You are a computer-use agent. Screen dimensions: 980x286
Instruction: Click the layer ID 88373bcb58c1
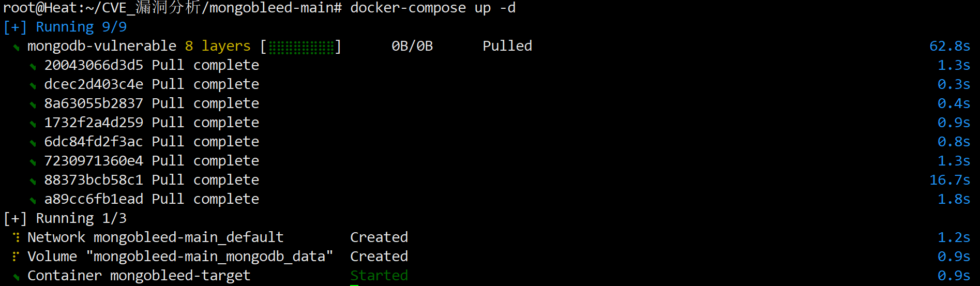[x=94, y=180]
